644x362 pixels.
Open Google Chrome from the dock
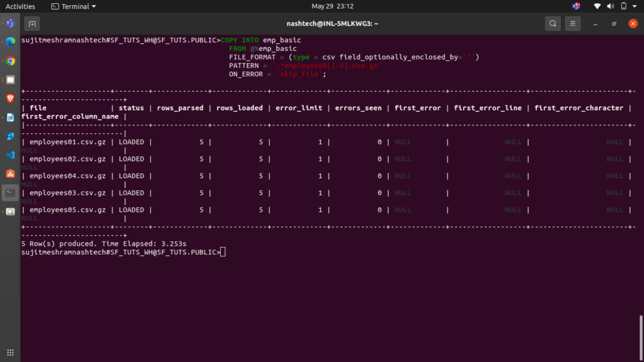pyautogui.click(x=10, y=62)
